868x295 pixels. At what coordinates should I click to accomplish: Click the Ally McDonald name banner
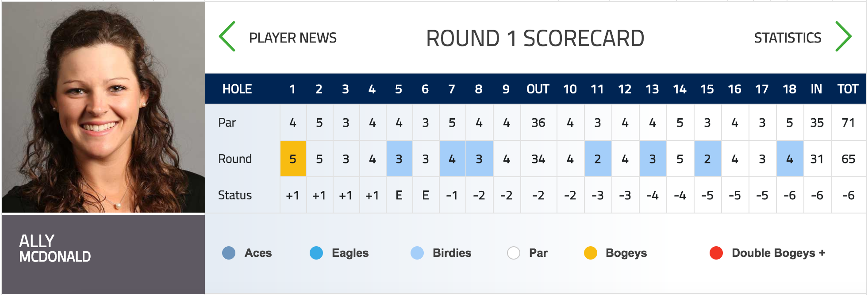(104, 254)
